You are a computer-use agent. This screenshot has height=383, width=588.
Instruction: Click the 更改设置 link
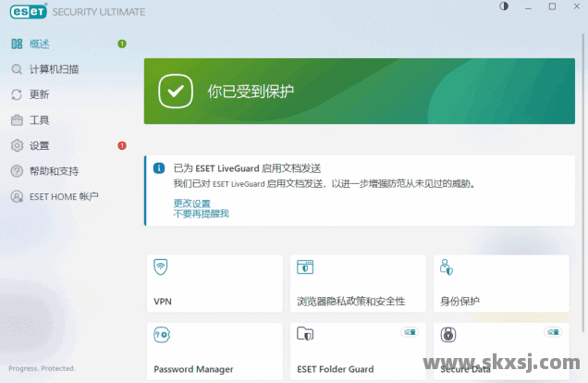(x=191, y=203)
